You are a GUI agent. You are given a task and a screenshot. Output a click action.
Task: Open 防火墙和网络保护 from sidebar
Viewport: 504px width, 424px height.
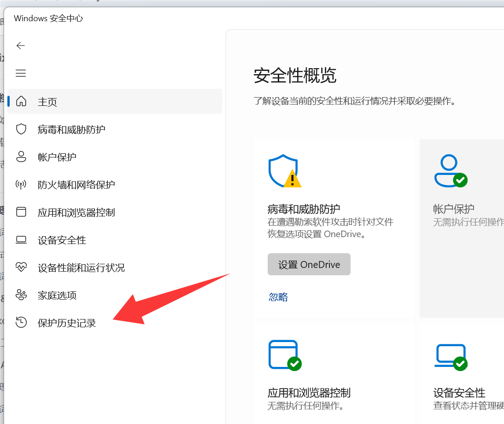[76, 185]
